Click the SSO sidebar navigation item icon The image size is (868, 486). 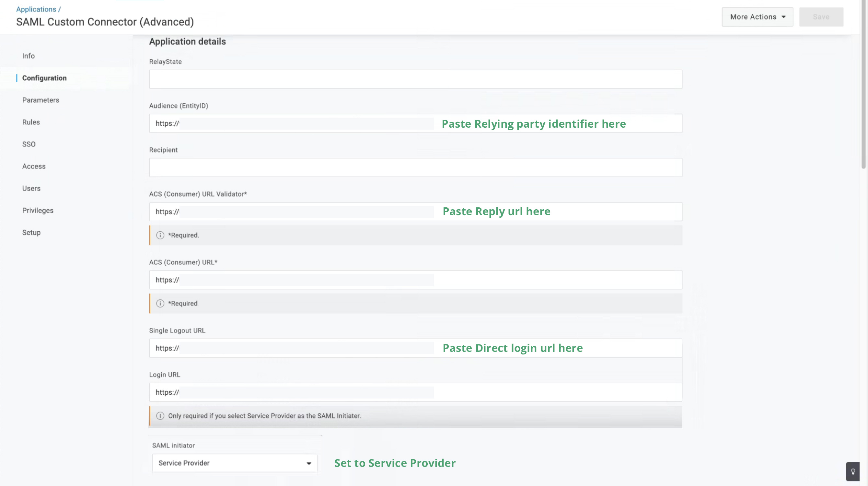(x=29, y=144)
